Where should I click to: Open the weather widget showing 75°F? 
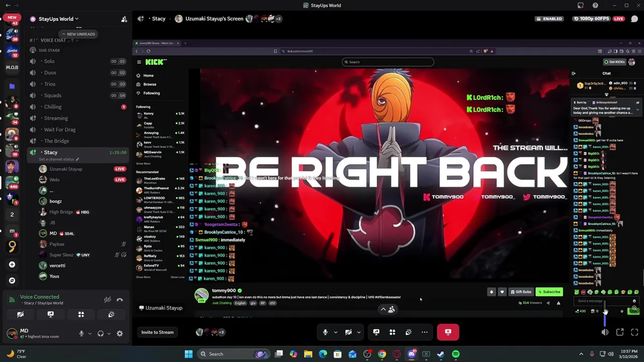click(17, 354)
